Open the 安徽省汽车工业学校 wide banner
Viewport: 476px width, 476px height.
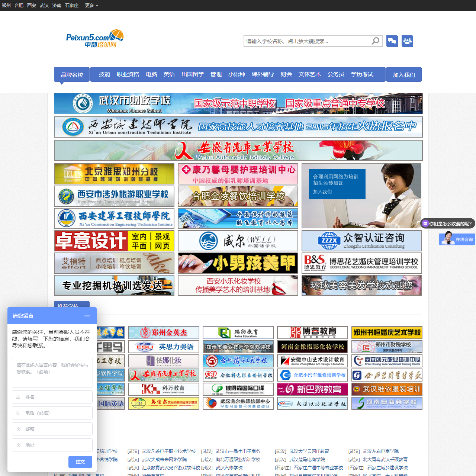(x=238, y=151)
